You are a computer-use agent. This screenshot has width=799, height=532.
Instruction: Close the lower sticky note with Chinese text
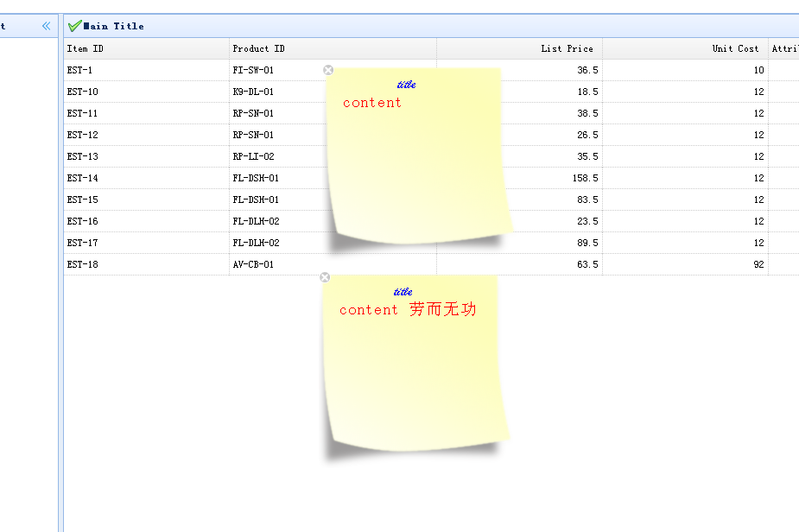(325, 277)
